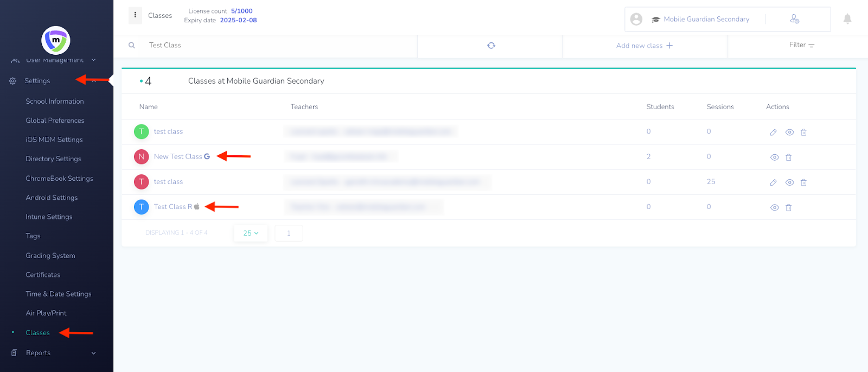The width and height of the screenshot is (868, 372).
Task: Click the green T class avatar
Action: pyautogui.click(x=141, y=131)
